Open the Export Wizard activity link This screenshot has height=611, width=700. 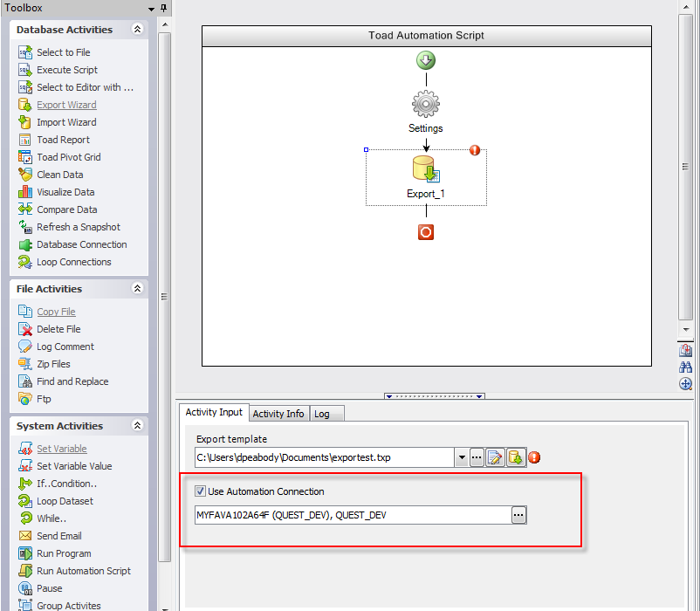(66, 105)
